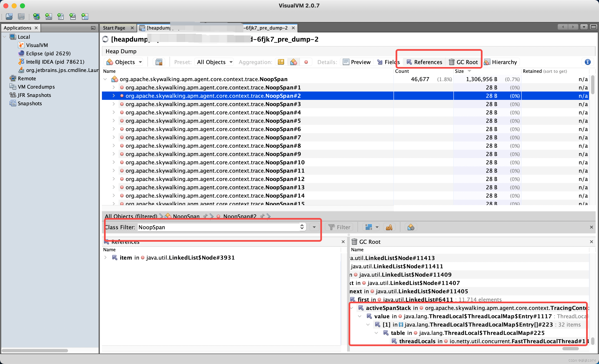The image size is (599, 364).
Task: Click the add application snapshot icon
Action: 85,16
